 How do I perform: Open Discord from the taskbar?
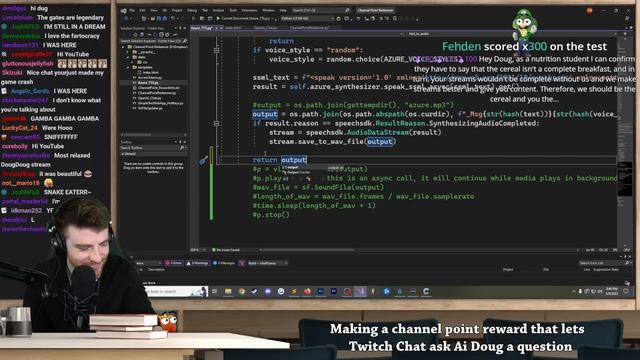(268, 291)
